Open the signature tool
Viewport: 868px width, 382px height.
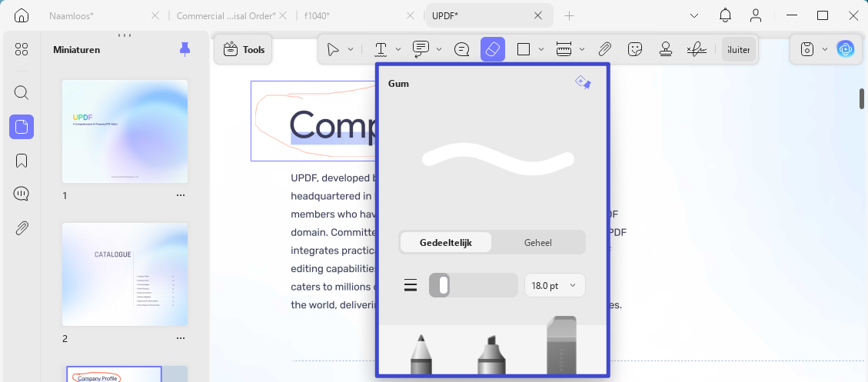[x=697, y=49]
